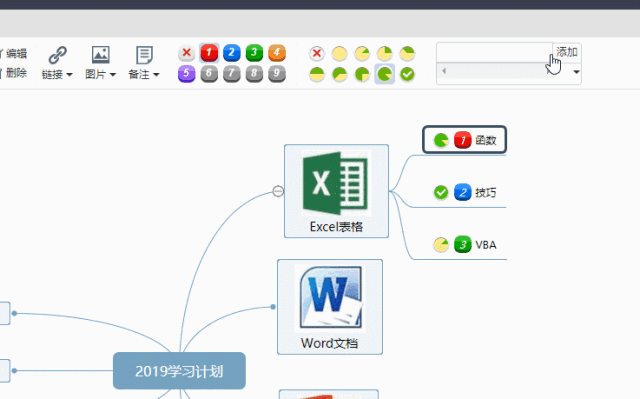Image resolution: width=640 pixels, height=399 pixels.
Task: Set progress to five-eighths pie icon
Action: pyautogui.click(x=340, y=74)
